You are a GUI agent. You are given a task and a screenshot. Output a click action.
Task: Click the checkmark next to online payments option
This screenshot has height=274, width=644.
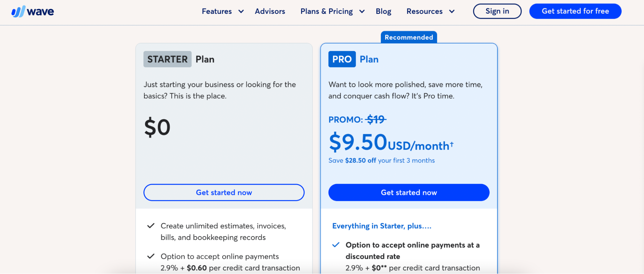(151, 256)
